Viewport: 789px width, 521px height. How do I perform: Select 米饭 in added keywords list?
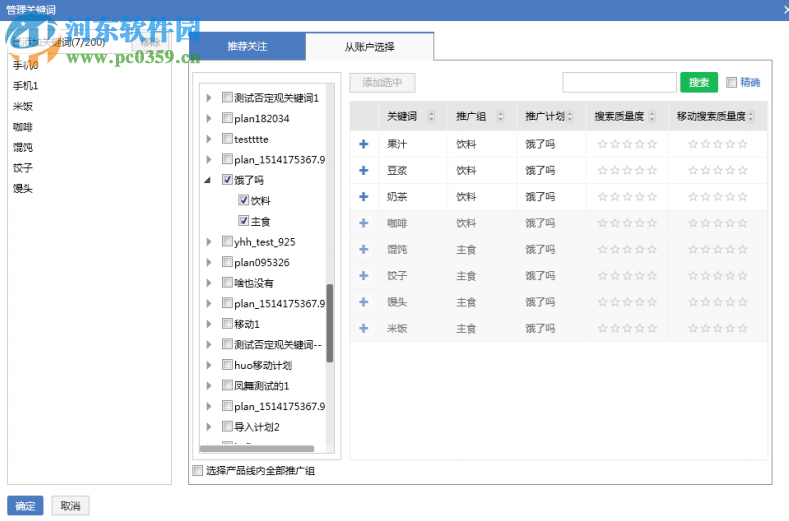23,106
